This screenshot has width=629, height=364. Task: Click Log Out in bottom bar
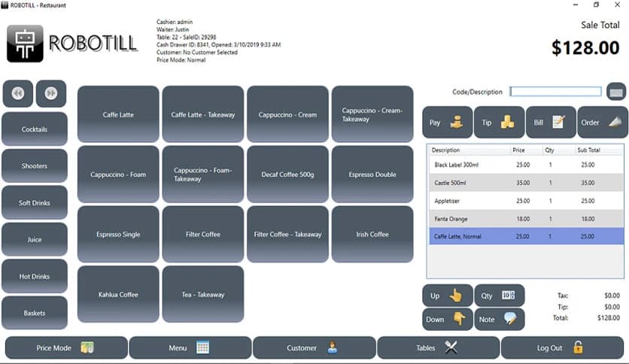click(561, 347)
